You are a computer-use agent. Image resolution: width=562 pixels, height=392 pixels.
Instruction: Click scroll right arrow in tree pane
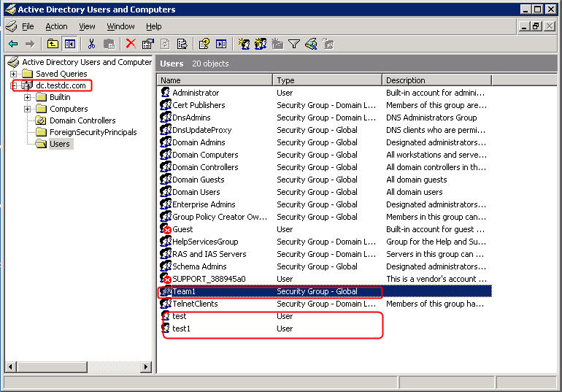145,367
